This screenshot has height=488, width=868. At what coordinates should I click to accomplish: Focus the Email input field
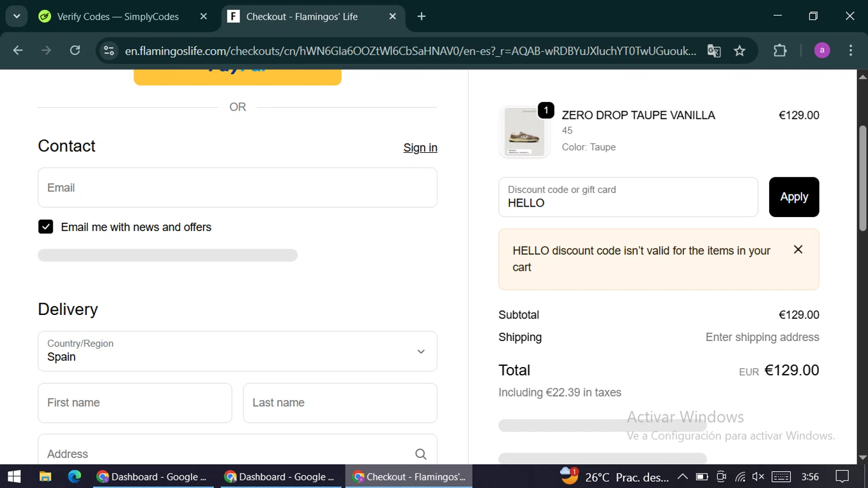pos(237,188)
